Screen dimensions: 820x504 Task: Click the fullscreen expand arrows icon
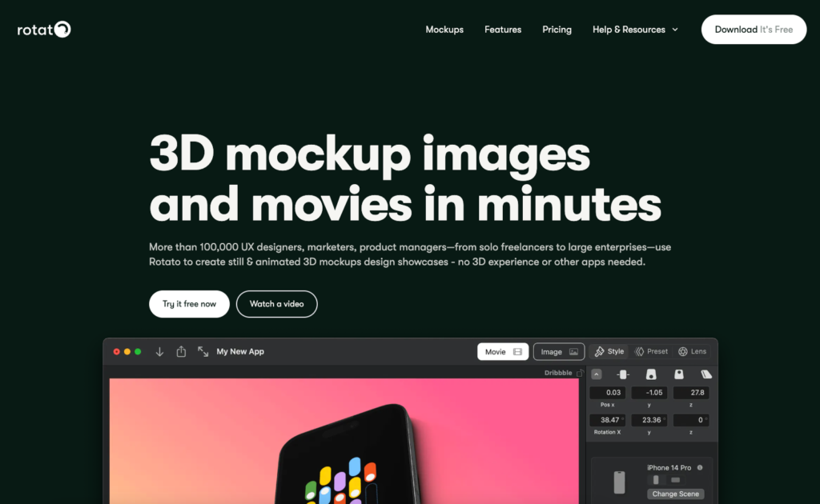pyautogui.click(x=203, y=351)
